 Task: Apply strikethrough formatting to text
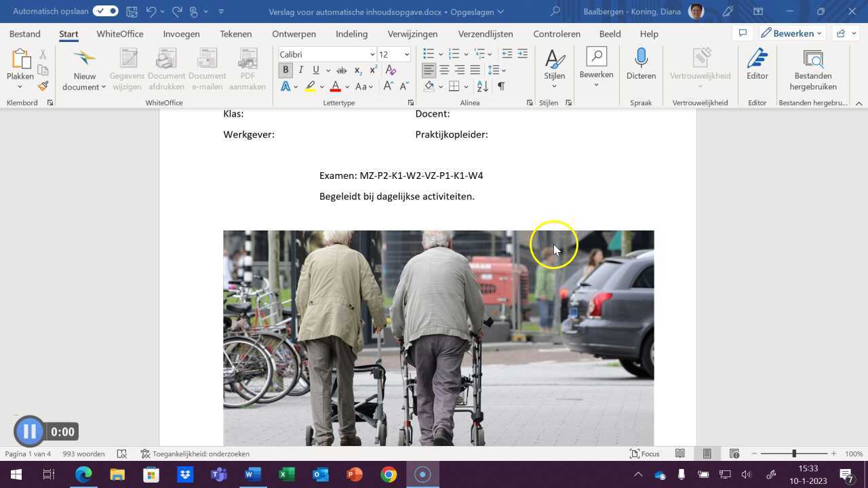coord(342,70)
